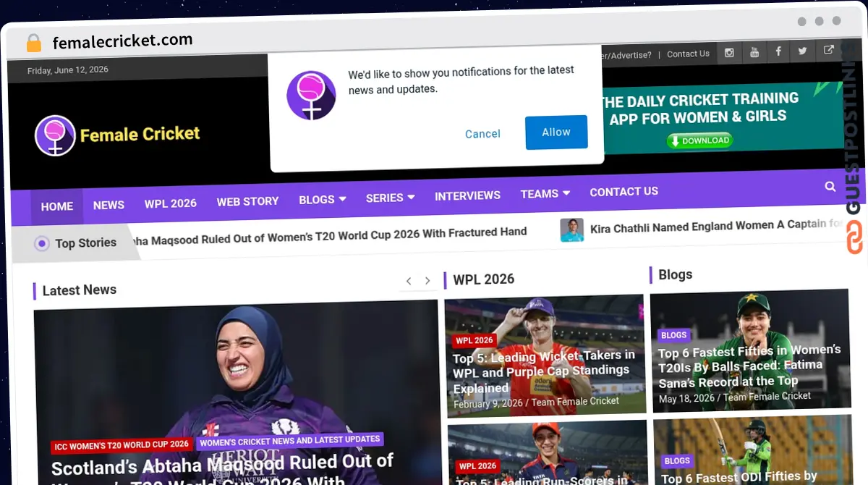Image resolution: width=868 pixels, height=485 pixels.
Task: Click WPL 2026 tag on run-scorers card
Action: tap(477, 466)
